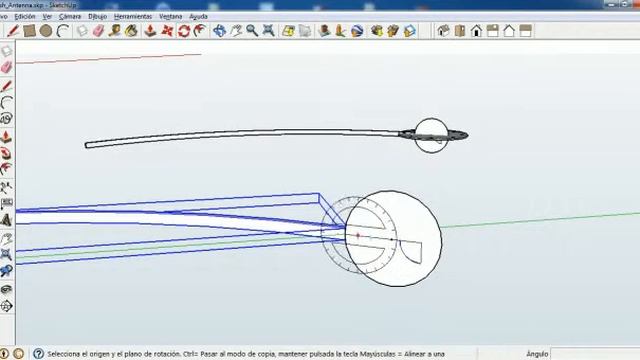Select the Look Around eye tool
This screenshot has width=640, height=360.
pos(7,289)
